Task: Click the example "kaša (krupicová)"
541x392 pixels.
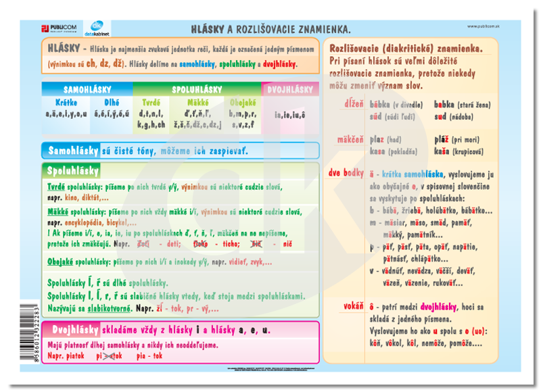Action: click(x=459, y=151)
